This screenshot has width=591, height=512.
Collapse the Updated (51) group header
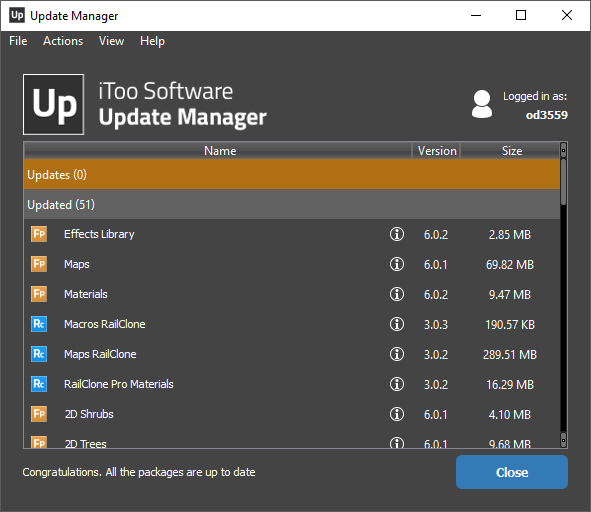(x=292, y=204)
